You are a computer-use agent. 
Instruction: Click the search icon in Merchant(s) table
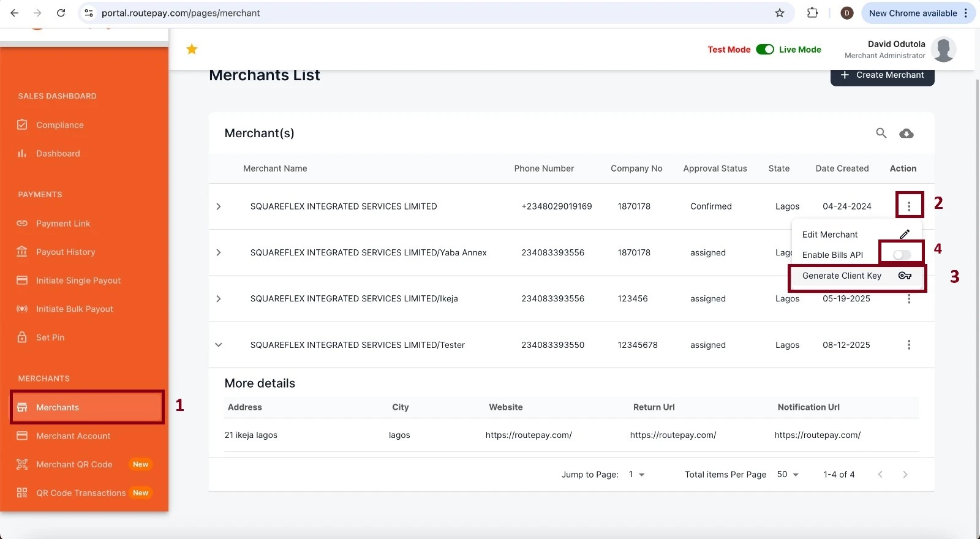point(881,133)
